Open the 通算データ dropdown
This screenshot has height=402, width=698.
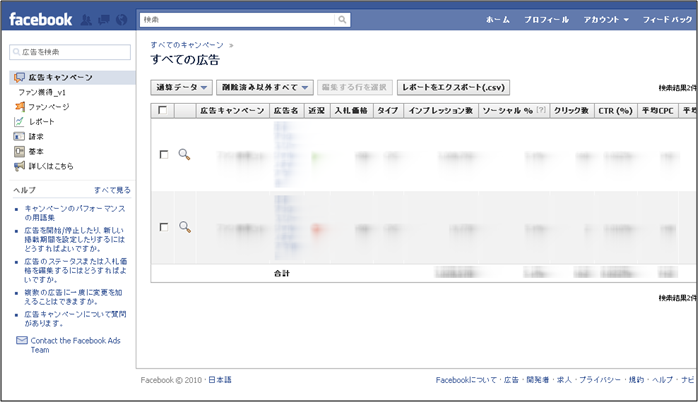pyautogui.click(x=182, y=87)
